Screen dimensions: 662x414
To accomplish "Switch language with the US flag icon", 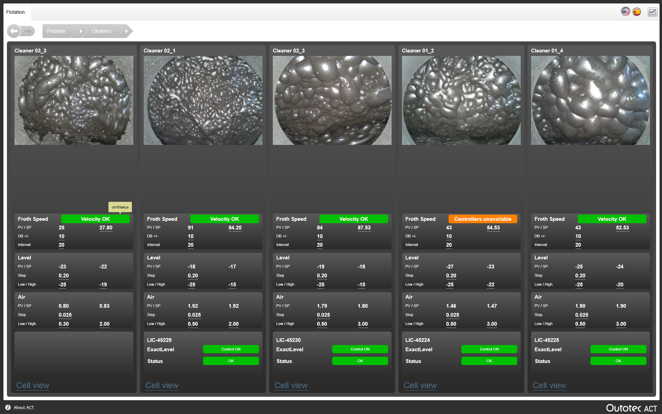I will click(625, 12).
